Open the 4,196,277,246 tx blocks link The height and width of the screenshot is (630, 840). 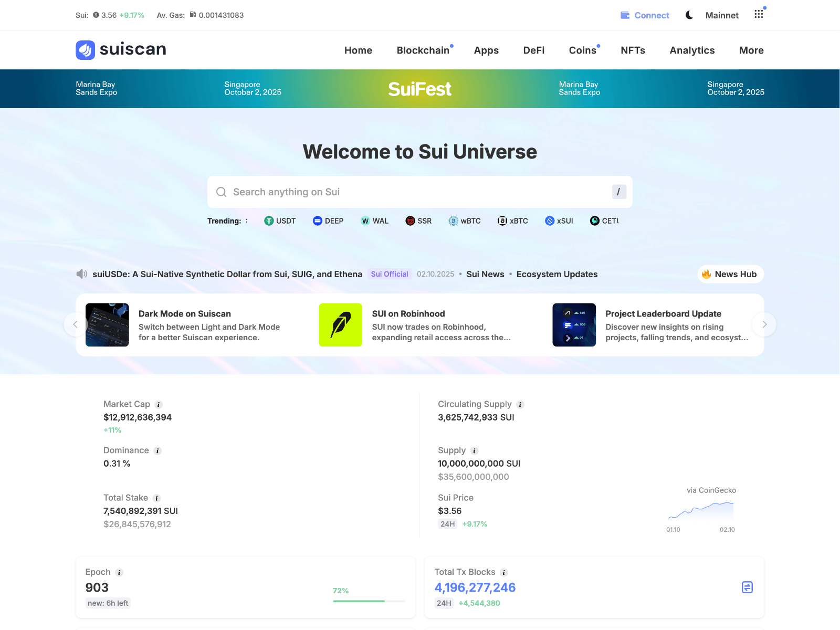point(475,587)
